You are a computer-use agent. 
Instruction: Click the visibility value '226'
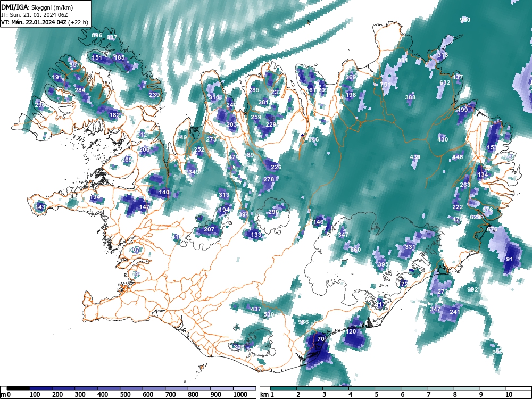click(x=276, y=167)
